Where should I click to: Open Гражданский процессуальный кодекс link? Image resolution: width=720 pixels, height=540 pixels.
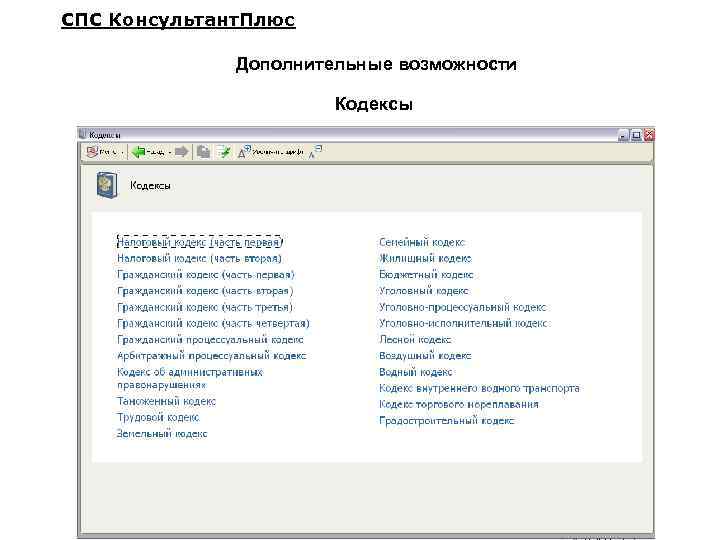pos(210,339)
